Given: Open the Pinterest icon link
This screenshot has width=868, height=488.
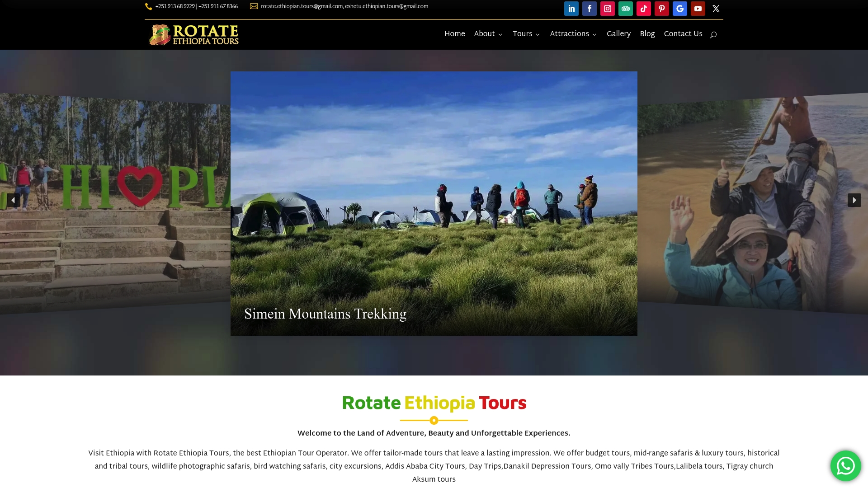Looking at the screenshot, I should (661, 9).
